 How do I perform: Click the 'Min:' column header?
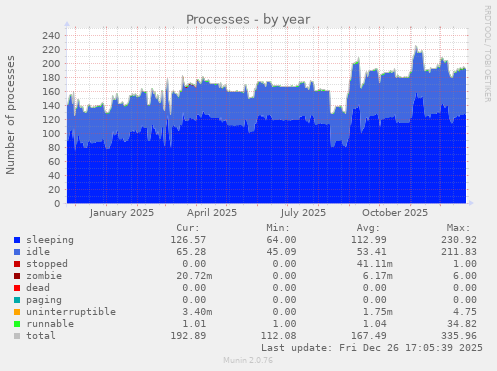[278, 228]
